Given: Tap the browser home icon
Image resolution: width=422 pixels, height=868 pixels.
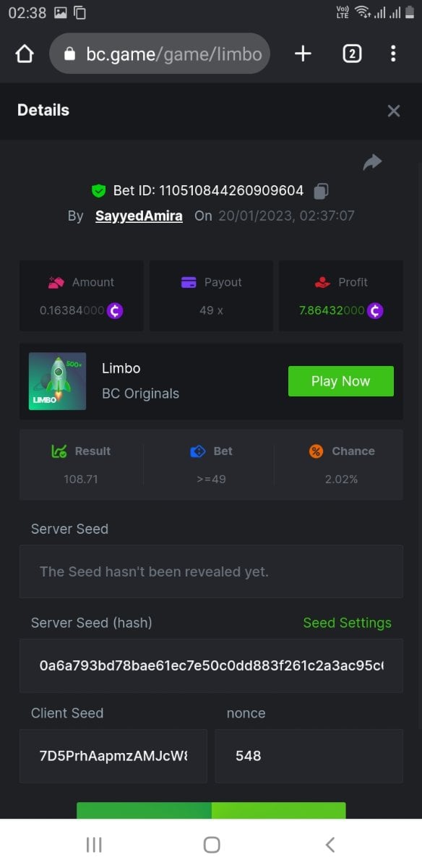Looking at the screenshot, I should point(25,54).
